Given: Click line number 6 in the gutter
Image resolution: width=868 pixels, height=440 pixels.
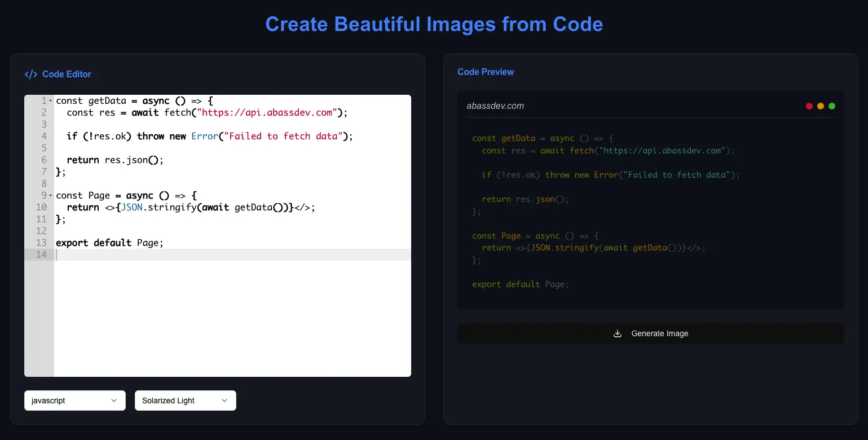Looking at the screenshot, I should (44, 160).
